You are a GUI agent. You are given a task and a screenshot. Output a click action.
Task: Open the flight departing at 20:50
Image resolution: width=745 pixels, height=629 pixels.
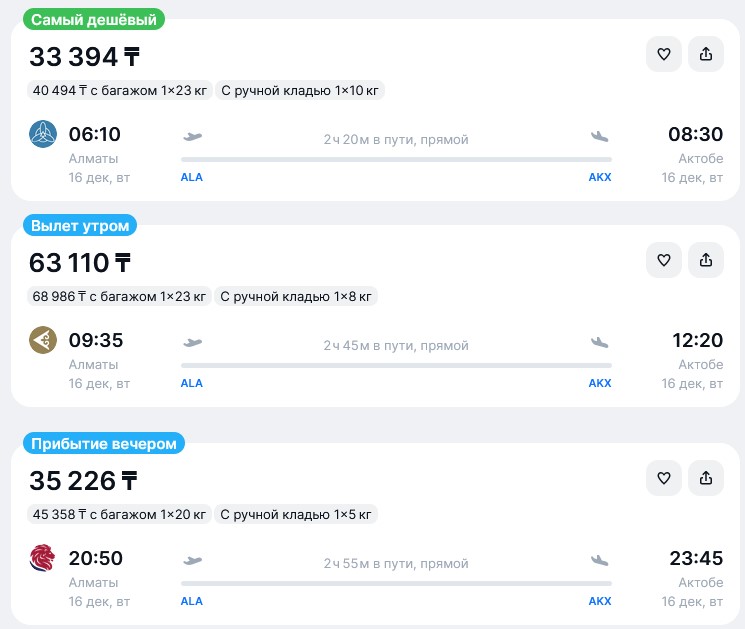pos(96,558)
